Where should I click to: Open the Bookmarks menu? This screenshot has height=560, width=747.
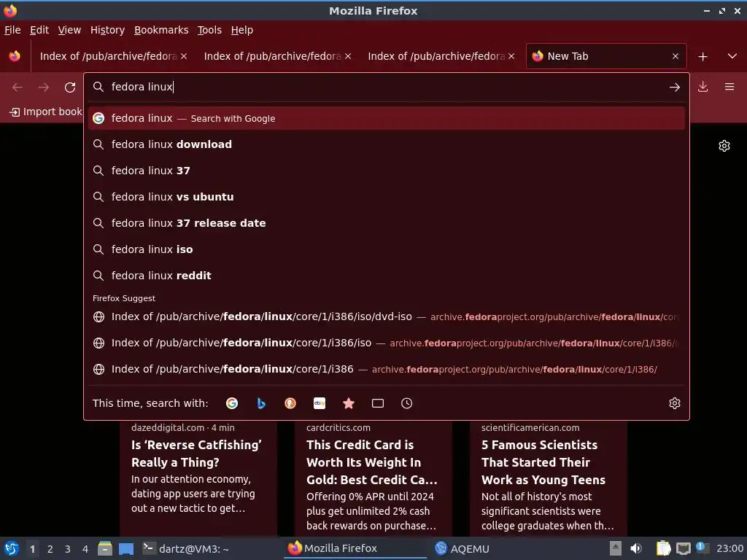tap(161, 30)
